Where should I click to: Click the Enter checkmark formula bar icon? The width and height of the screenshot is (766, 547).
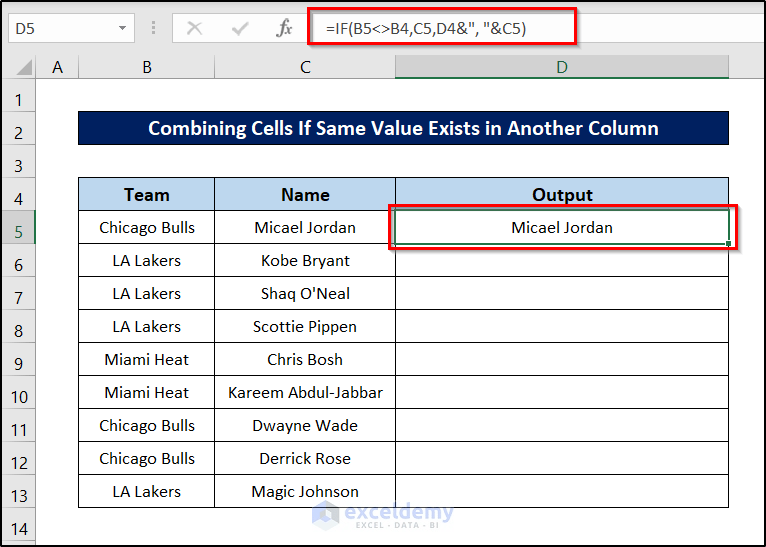[x=240, y=28]
